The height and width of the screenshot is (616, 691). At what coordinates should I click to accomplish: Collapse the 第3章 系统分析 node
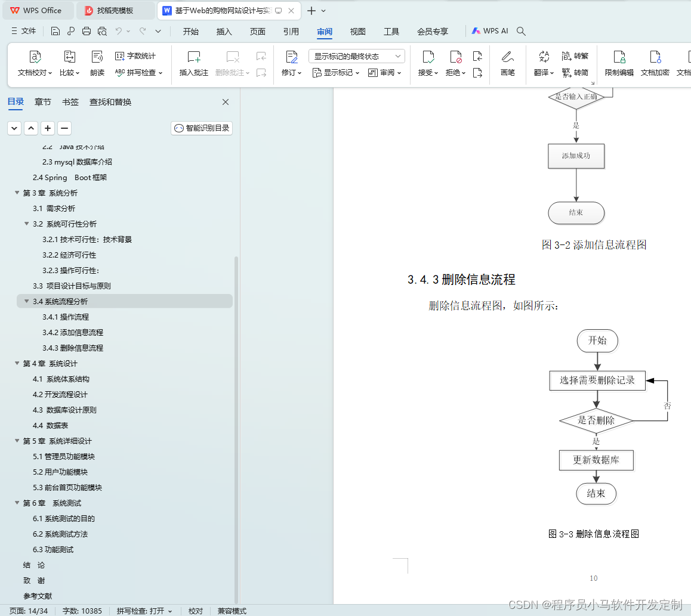coord(17,193)
